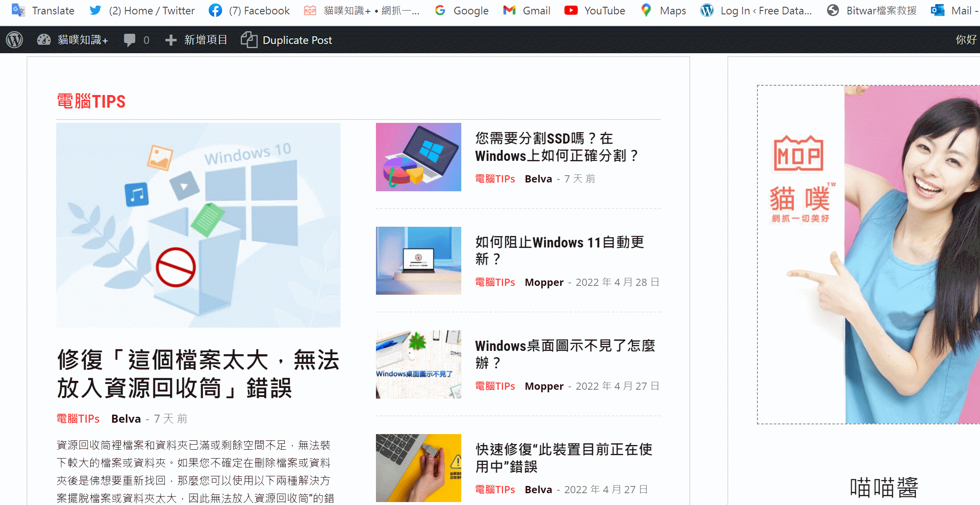Click the MOP 貓噗 banner advertisement
Viewport: 980px width, 505px height.
coord(868,255)
